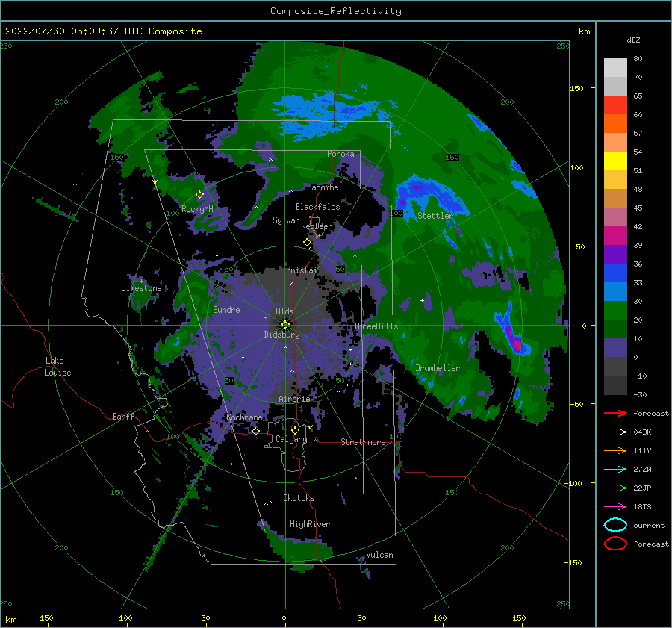Click the yellow diamond marker above RockyMH
Screen dimensions: 672x628
click(199, 195)
